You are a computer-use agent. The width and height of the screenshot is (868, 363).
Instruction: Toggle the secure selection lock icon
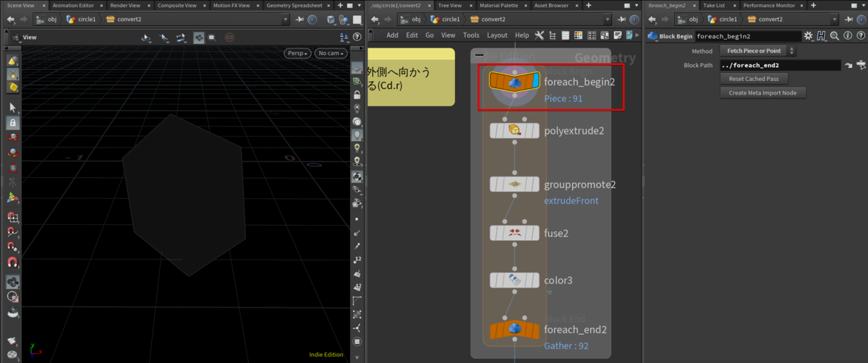coord(12,123)
